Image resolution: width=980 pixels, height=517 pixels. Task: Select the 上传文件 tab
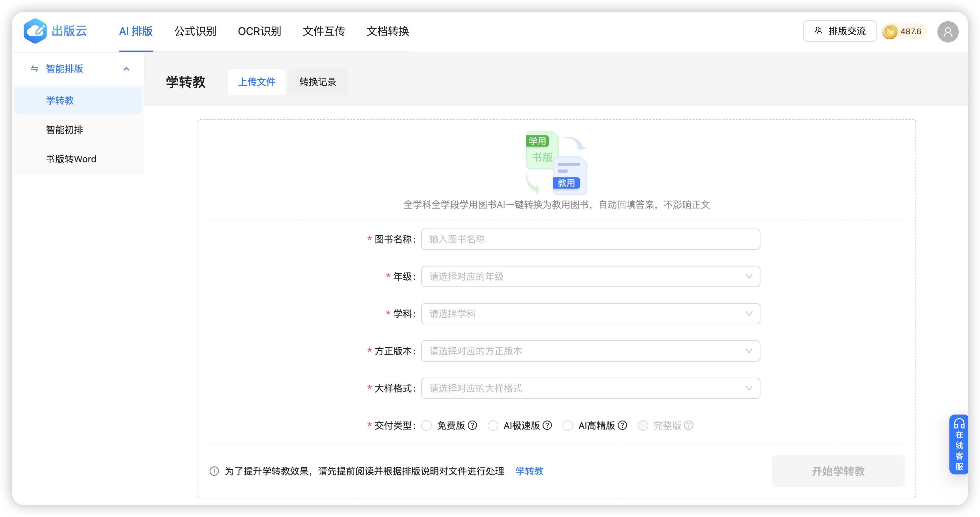(x=256, y=82)
